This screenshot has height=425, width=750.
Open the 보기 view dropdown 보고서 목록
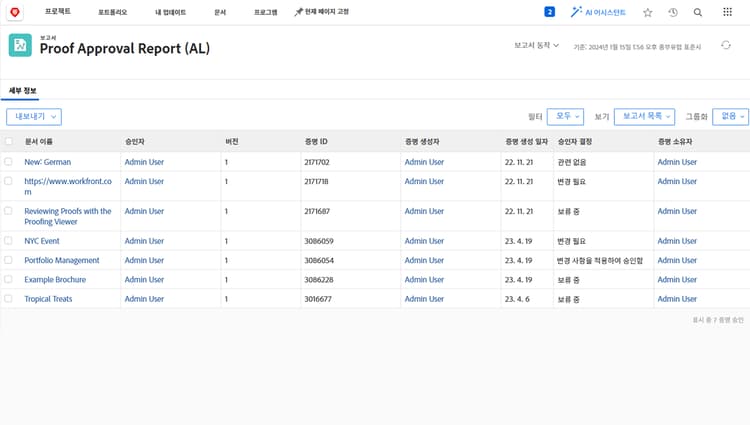(644, 117)
